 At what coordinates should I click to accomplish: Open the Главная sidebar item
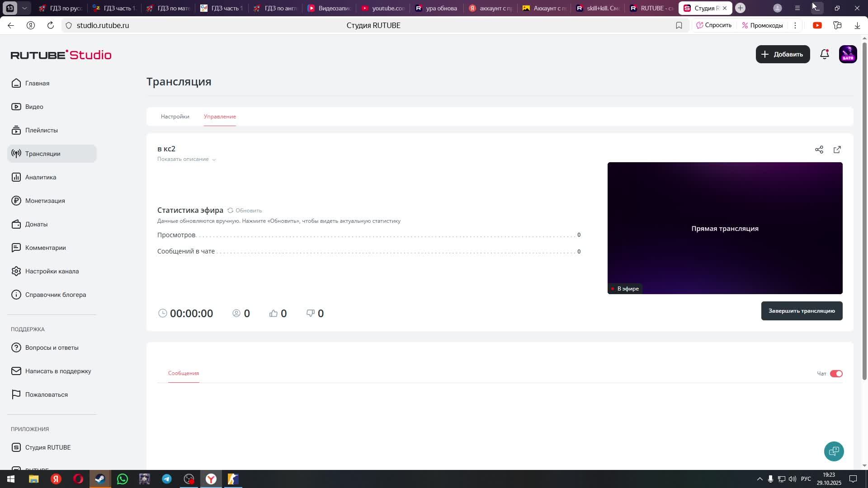click(x=52, y=83)
